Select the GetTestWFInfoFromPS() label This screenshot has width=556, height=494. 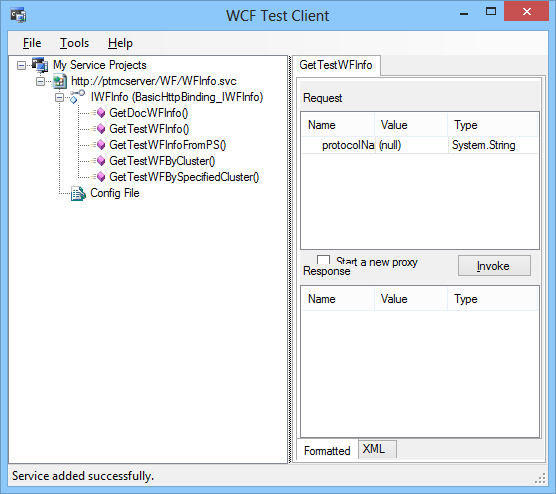pos(167,145)
